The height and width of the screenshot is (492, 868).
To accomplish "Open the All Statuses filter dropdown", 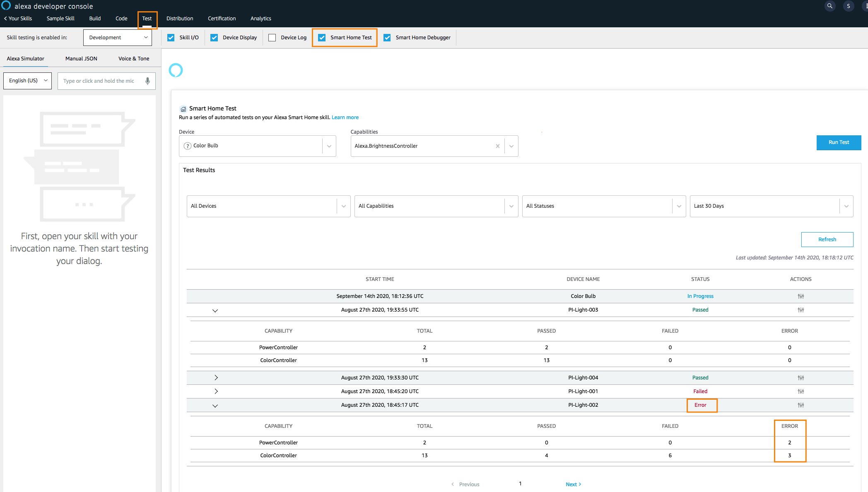I will point(603,206).
